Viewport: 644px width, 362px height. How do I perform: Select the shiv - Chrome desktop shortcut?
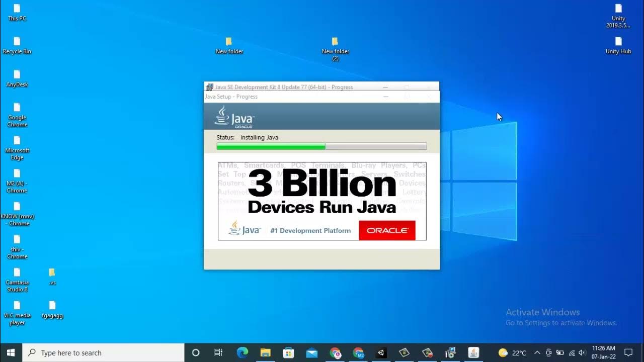(17, 247)
